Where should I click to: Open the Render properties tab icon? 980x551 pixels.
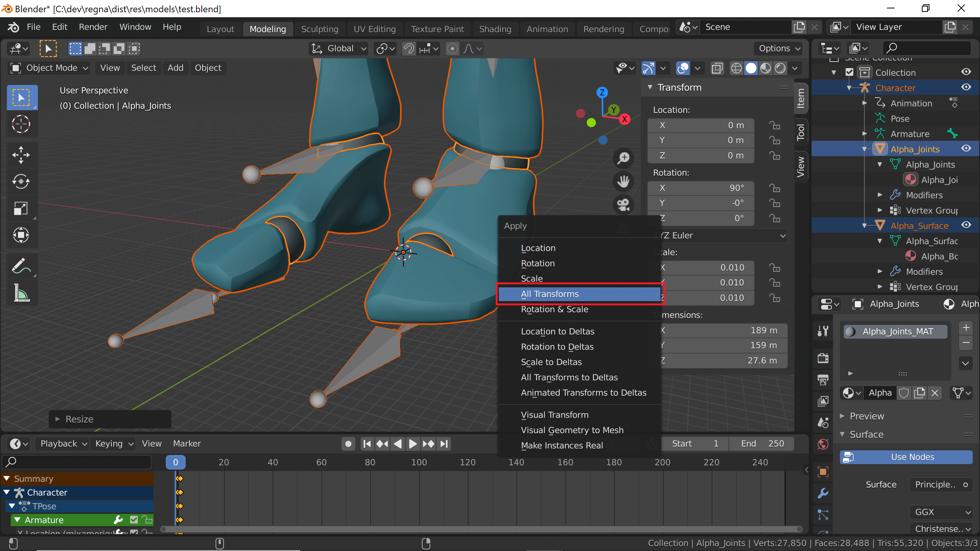coord(823,358)
